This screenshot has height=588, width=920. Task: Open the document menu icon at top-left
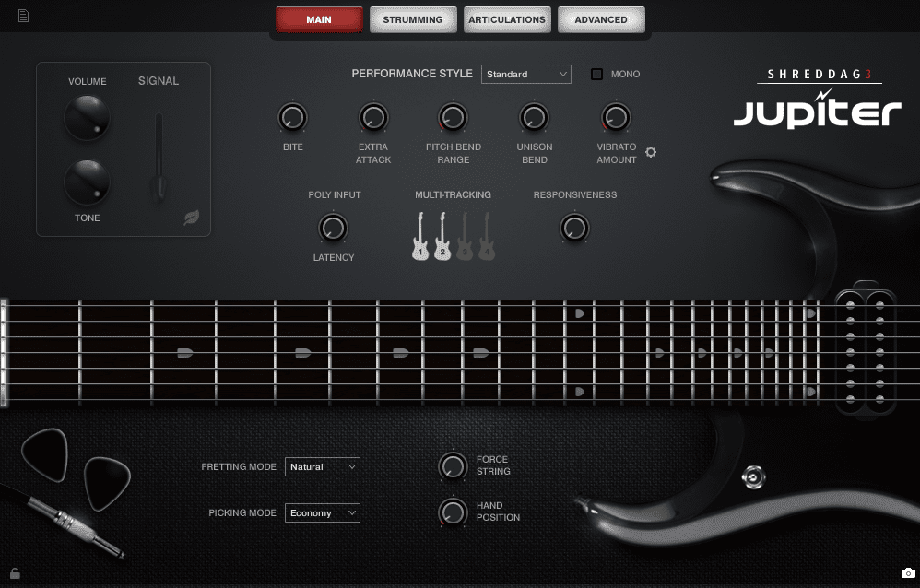[23, 16]
